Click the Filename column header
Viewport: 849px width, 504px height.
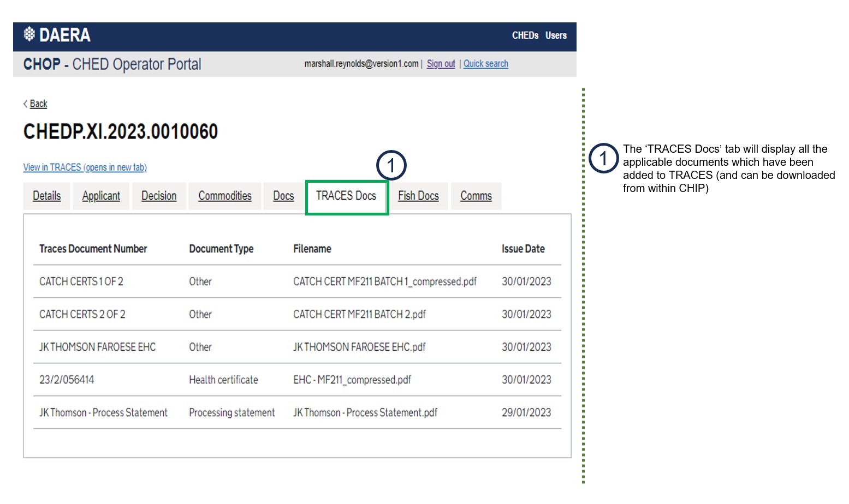(312, 249)
